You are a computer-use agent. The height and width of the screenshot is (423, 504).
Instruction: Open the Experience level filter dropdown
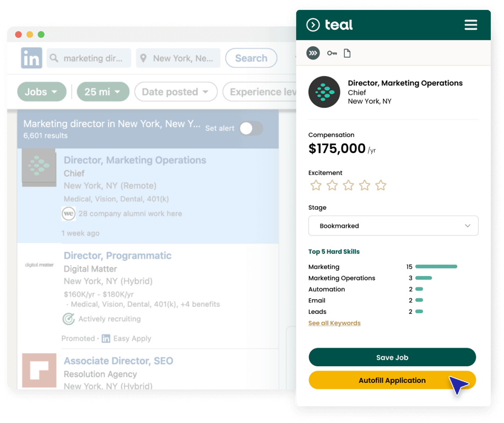(260, 91)
